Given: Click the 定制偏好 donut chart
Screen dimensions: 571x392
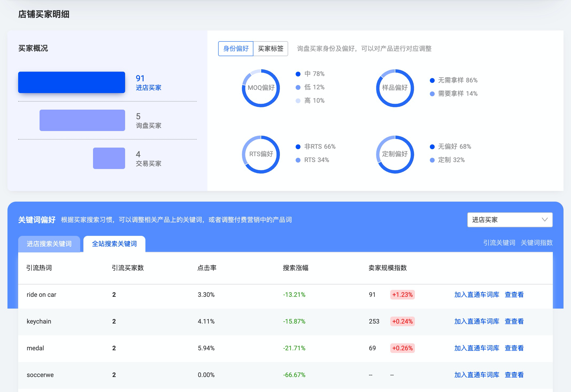Looking at the screenshot, I should click(395, 154).
